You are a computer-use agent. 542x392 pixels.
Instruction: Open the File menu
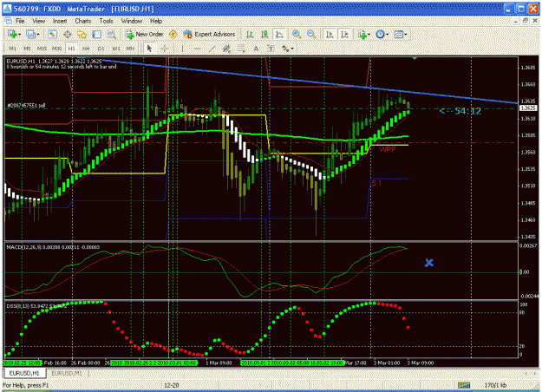[20, 21]
